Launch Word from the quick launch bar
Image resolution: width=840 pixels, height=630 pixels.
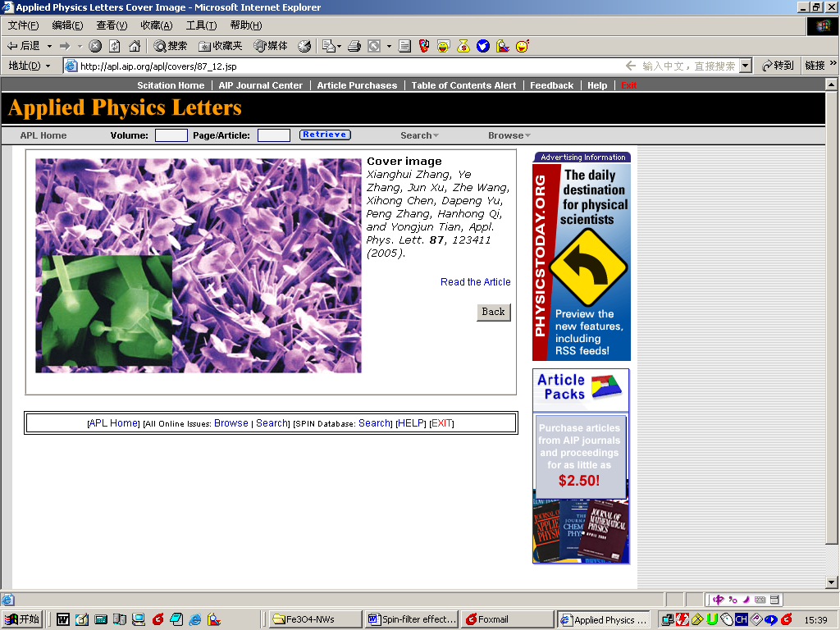pos(63,619)
